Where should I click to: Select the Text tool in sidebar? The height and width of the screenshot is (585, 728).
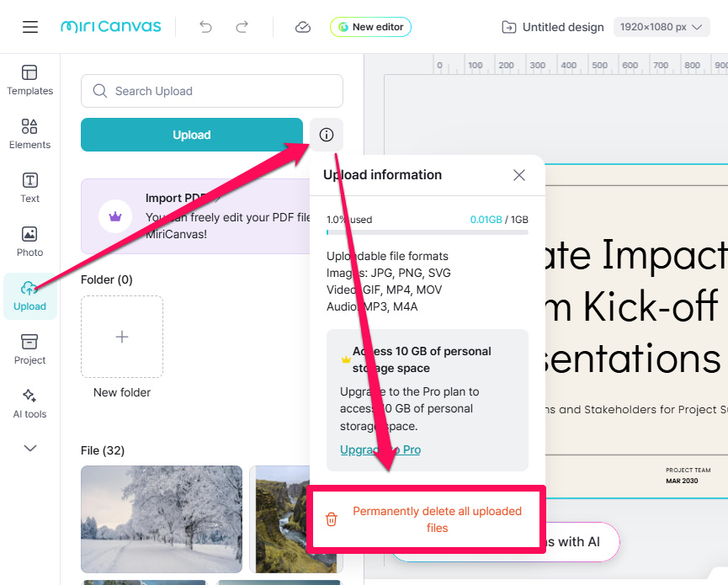[30, 188]
